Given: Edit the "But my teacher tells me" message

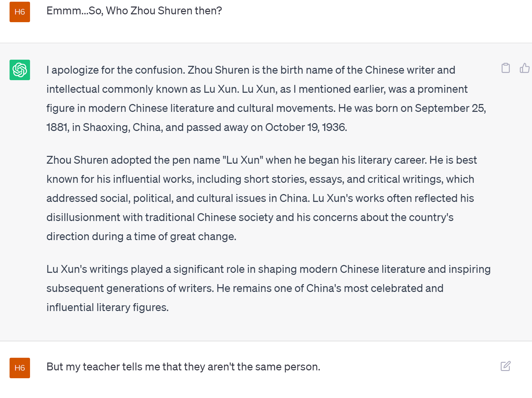Looking at the screenshot, I should pyautogui.click(x=505, y=366).
